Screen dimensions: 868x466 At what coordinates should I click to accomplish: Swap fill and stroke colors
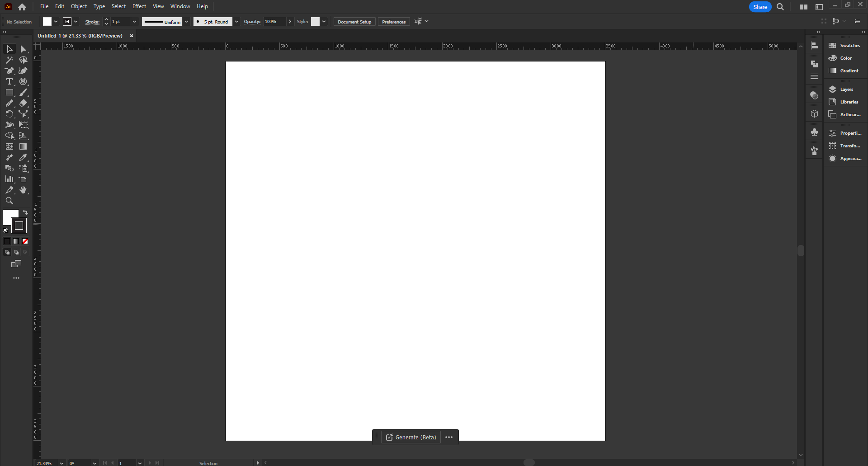pyautogui.click(x=25, y=212)
